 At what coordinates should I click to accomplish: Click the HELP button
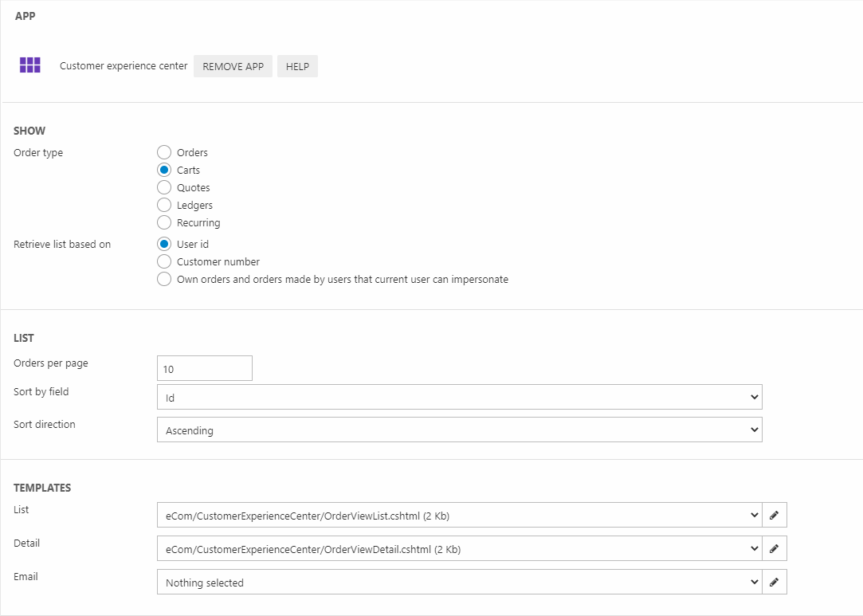(297, 66)
